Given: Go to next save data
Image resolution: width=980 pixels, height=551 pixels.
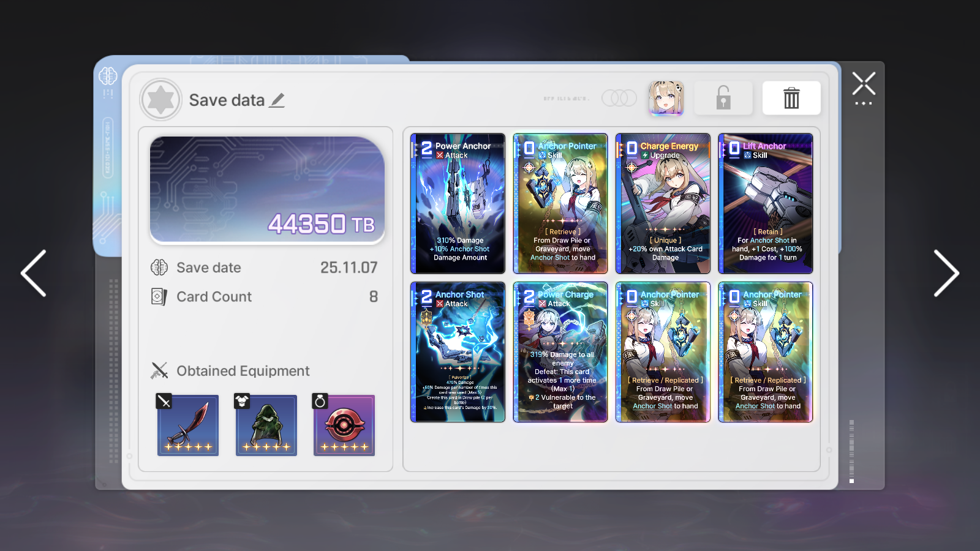Looking at the screenshot, I should click(x=946, y=273).
